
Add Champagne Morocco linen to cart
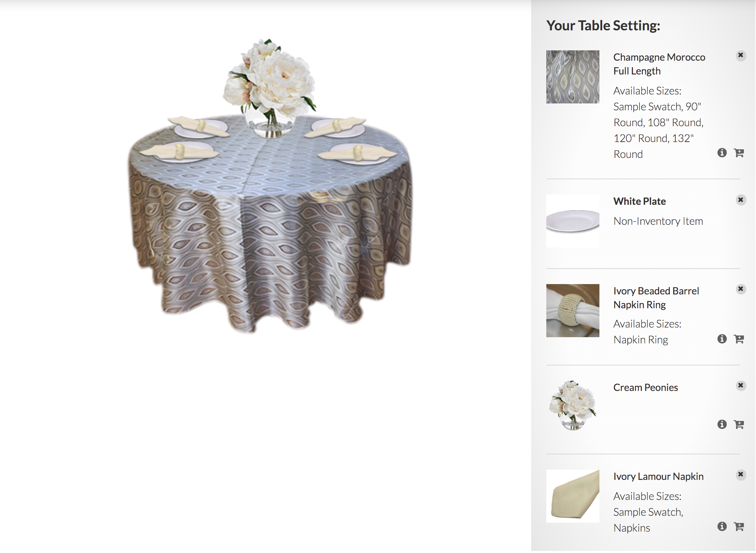click(x=739, y=153)
